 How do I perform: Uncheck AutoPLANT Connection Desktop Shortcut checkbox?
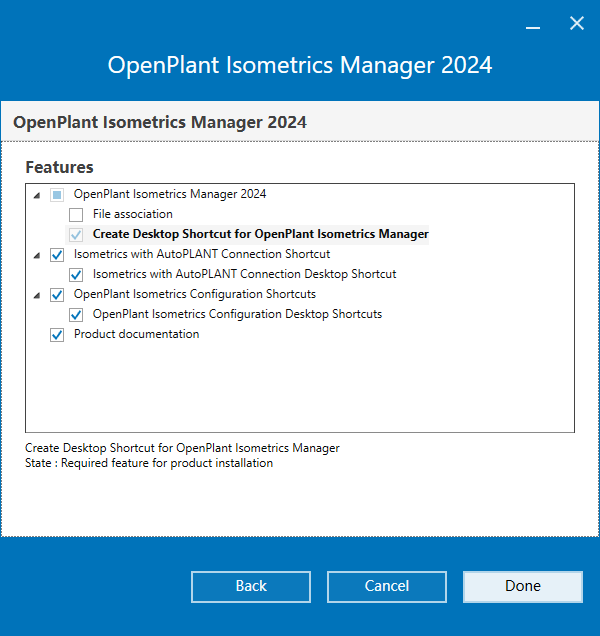click(76, 275)
